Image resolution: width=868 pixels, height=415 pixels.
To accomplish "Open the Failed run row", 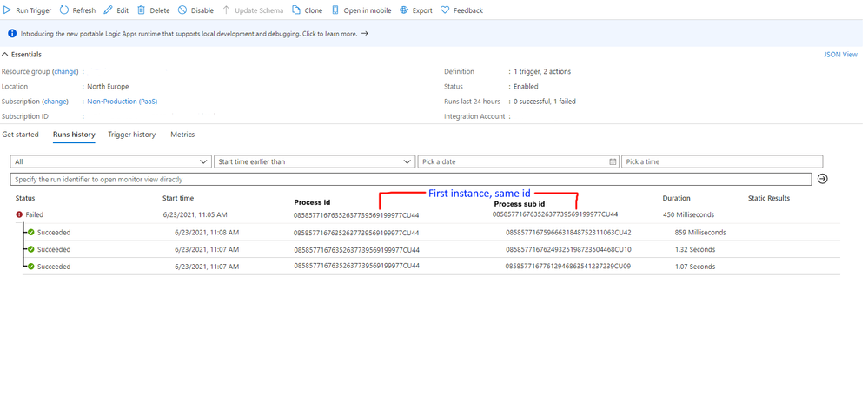I will pos(427,214).
